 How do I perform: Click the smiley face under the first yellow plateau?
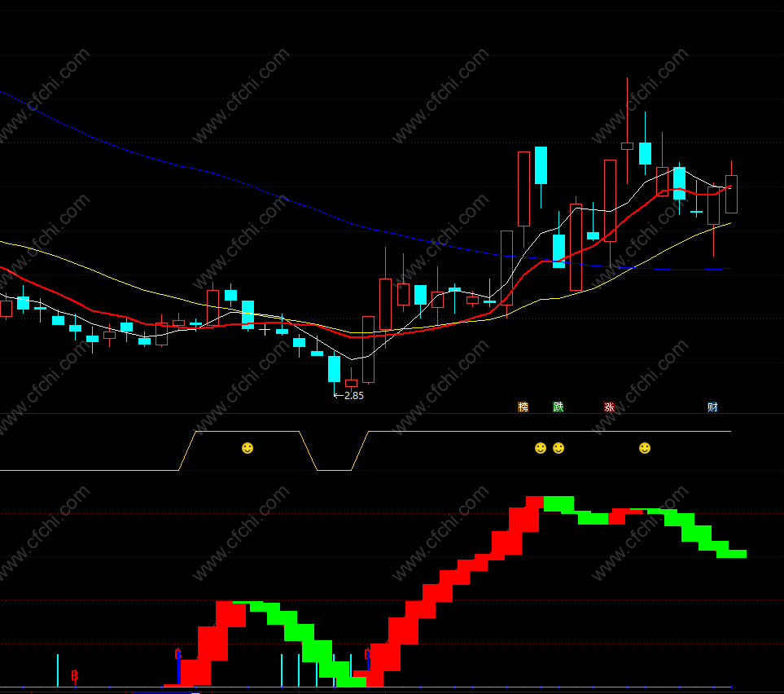(247, 448)
